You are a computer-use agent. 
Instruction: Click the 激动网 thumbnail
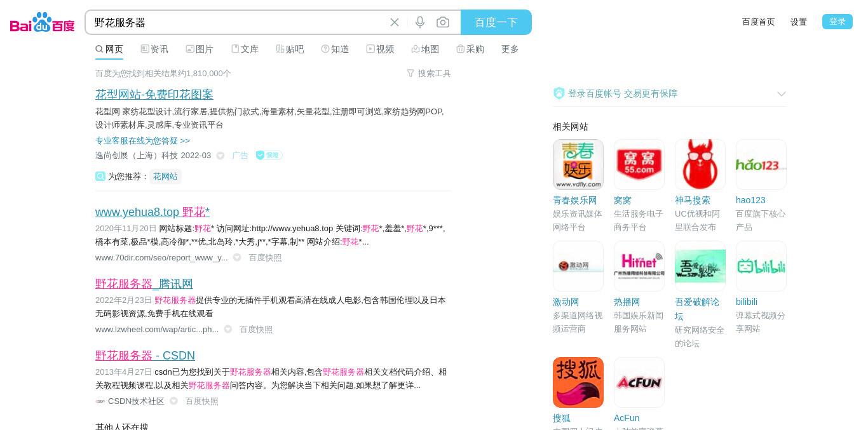[578, 266]
